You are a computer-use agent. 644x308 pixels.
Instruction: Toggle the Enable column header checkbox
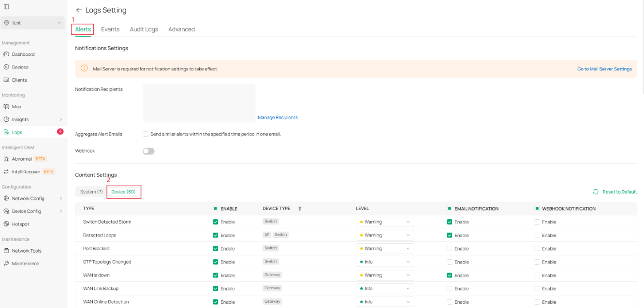[215, 208]
